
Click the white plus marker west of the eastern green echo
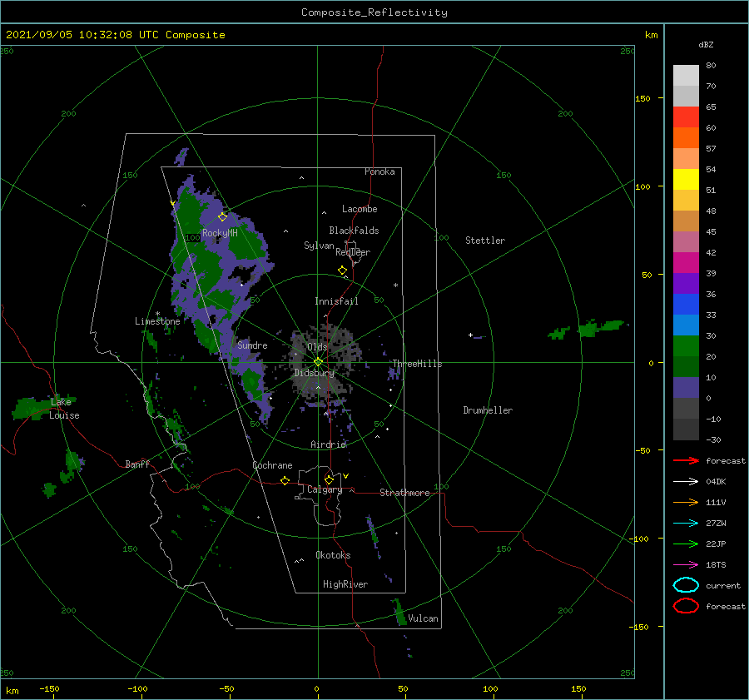470,335
